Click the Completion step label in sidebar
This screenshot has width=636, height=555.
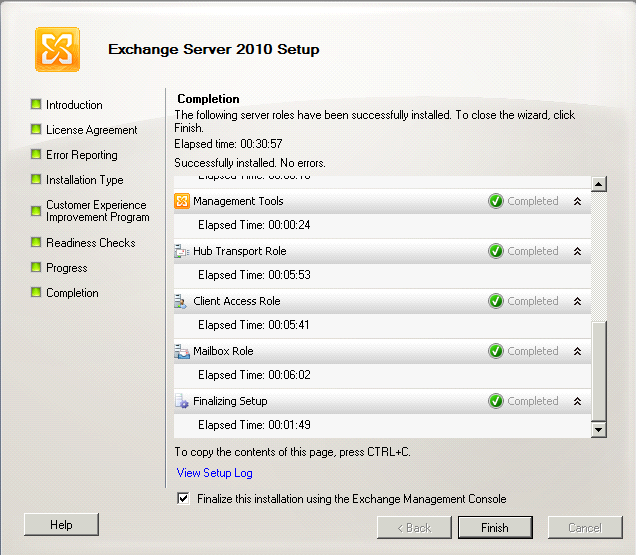click(x=72, y=293)
